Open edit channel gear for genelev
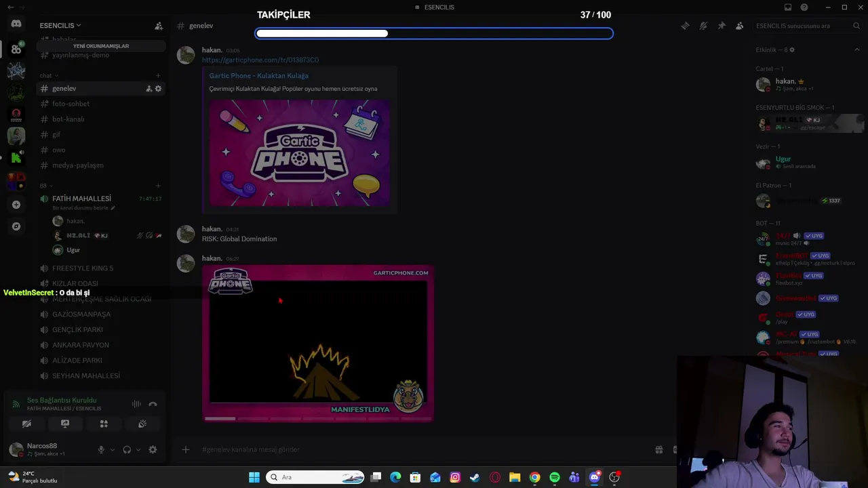 (x=158, y=89)
